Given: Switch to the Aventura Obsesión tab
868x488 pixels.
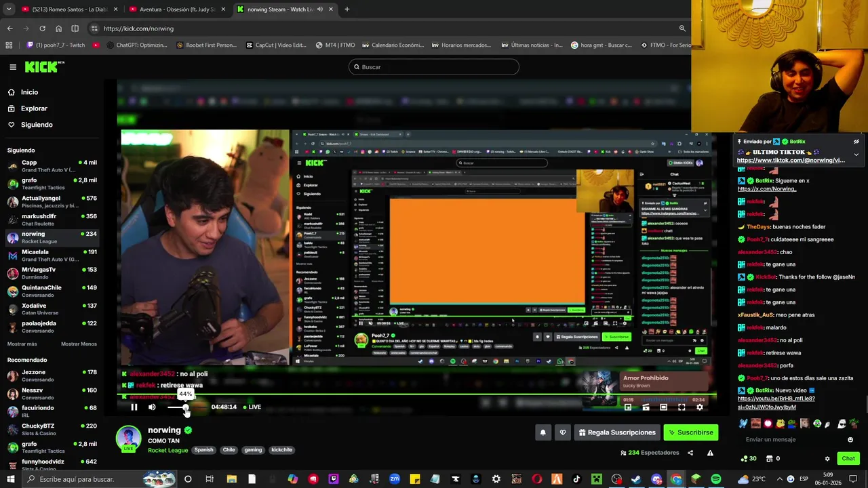Looking at the screenshot, I should (x=178, y=9).
